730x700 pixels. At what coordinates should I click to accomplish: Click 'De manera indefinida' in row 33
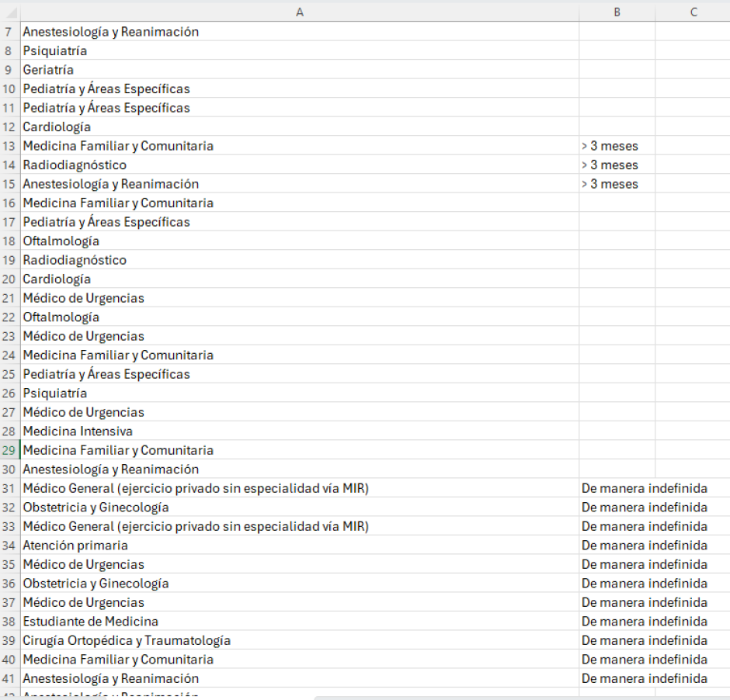(x=645, y=526)
